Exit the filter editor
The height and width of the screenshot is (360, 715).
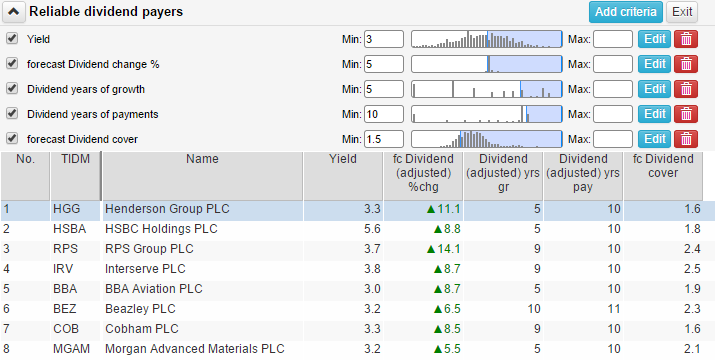pos(682,12)
